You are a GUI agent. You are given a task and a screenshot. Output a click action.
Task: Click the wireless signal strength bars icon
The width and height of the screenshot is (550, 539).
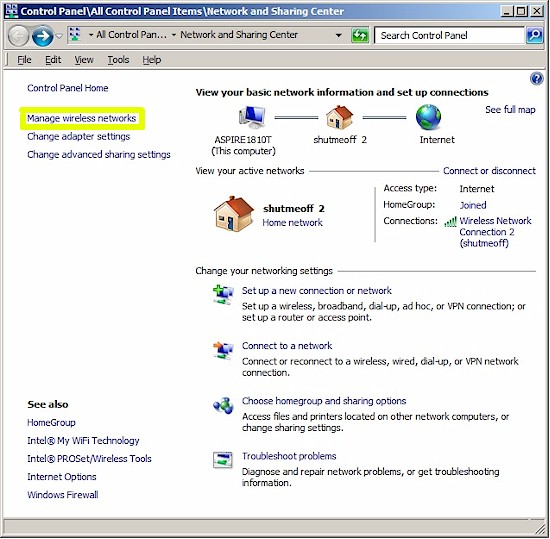450,222
